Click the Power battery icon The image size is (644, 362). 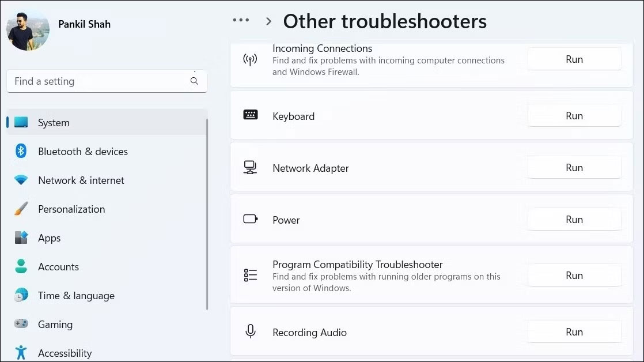(x=250, y=219)
